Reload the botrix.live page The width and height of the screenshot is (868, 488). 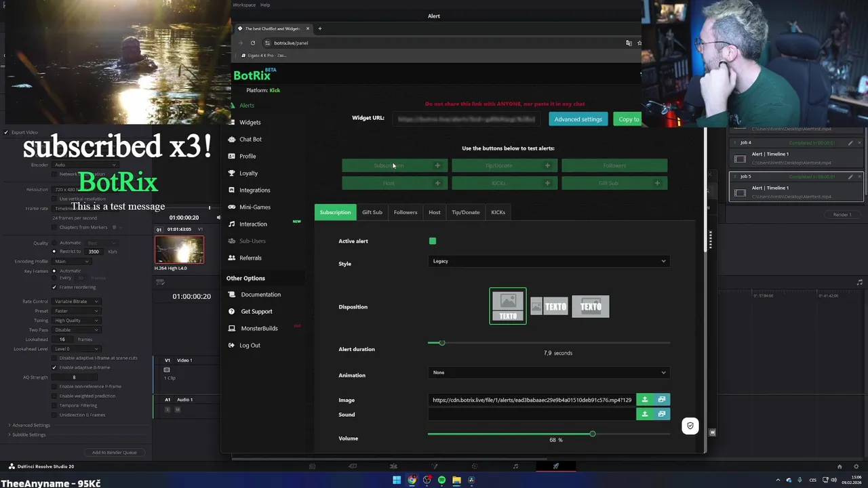[253, 43]
